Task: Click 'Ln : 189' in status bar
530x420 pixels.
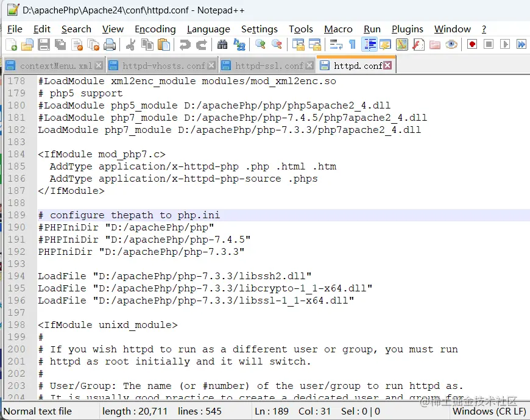Action: click(x=272, y=411)
